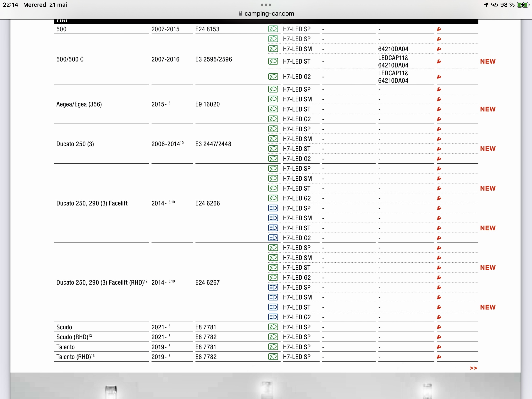Image resolution: width=532 pixels, height=399 pixels.
Task: Tap the camping-car.com address field
Action: pos(269,13)
